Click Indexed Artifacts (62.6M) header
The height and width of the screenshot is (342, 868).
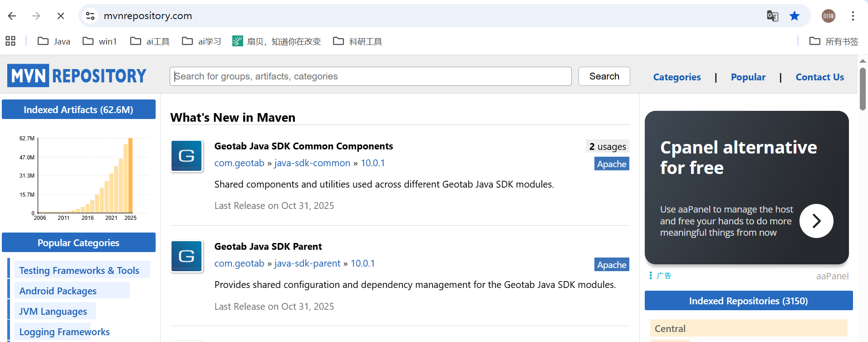click(78, 109)
